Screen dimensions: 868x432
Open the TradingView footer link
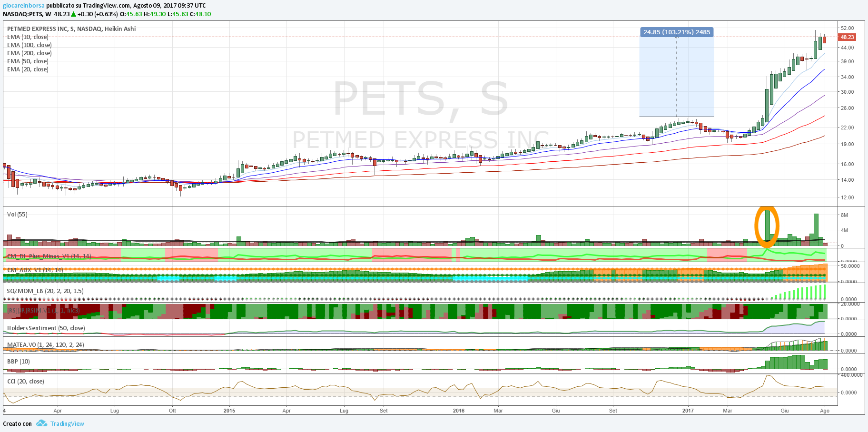[x=67, y=423]
